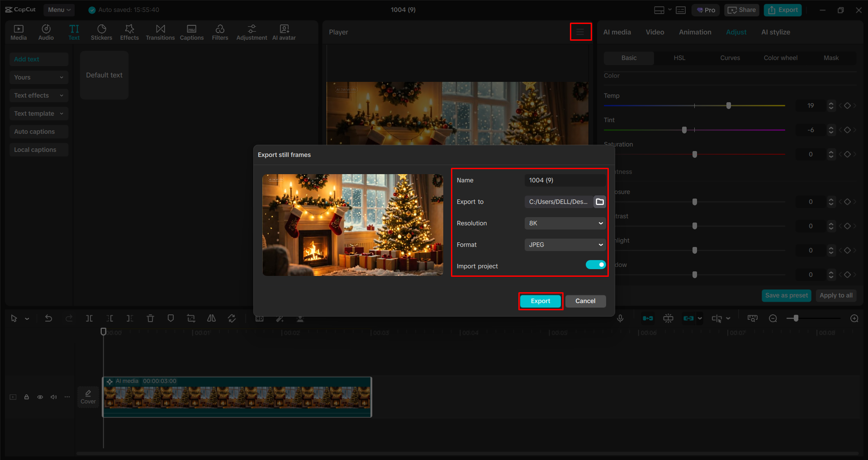Toggle track visibility eye icon
868x460 pixels.
(40, 397)
